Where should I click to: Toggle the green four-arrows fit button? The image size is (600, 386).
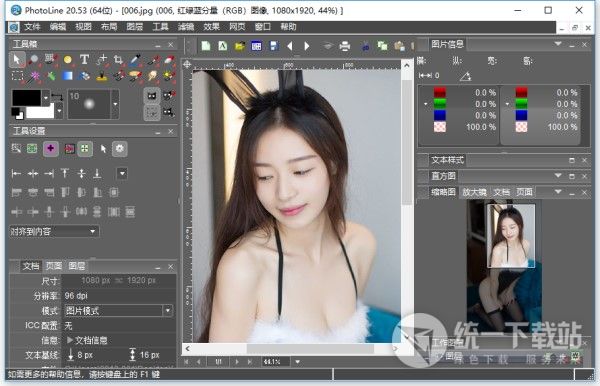pyautogui.click(x=85, y=148)
